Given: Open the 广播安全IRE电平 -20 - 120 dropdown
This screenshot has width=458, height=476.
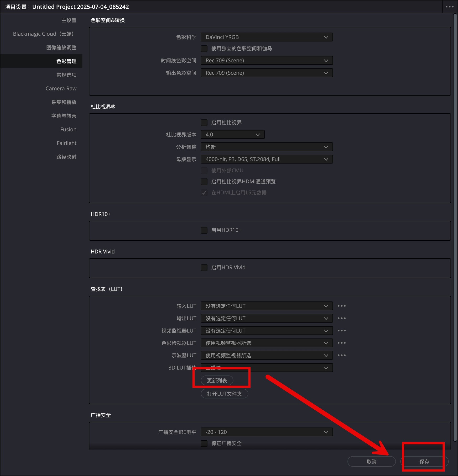Looking at the screenshot, I should tap(267, 432).
